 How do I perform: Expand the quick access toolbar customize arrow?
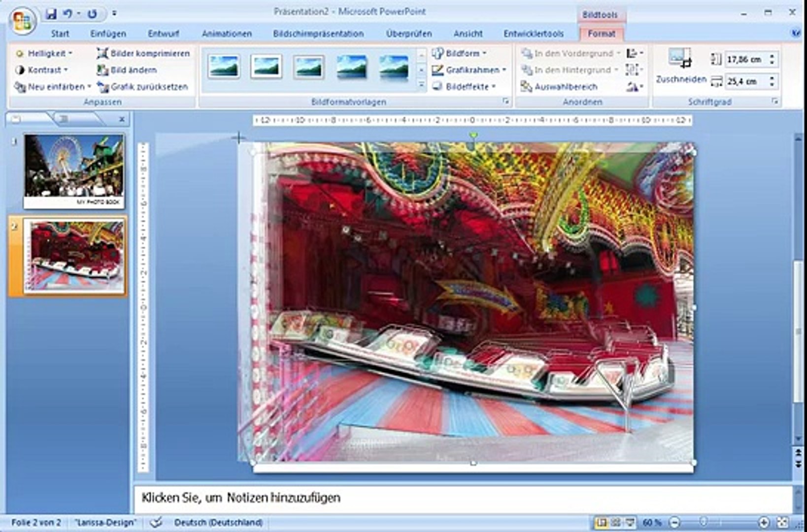[x=114, y=14]
